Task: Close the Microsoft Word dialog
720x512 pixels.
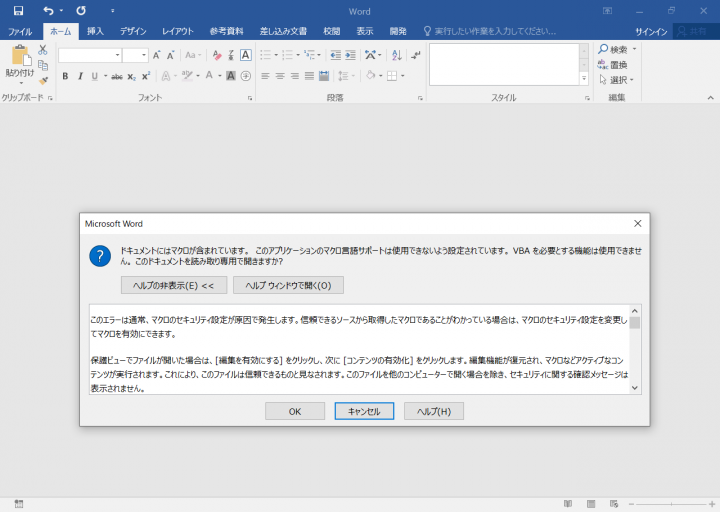Action: (637, 224)
